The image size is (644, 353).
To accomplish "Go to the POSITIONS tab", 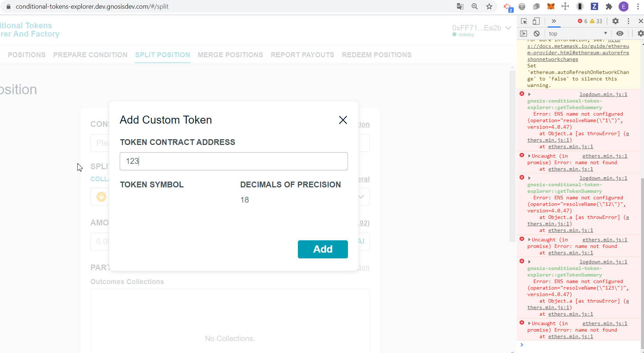I will (27, 55).
